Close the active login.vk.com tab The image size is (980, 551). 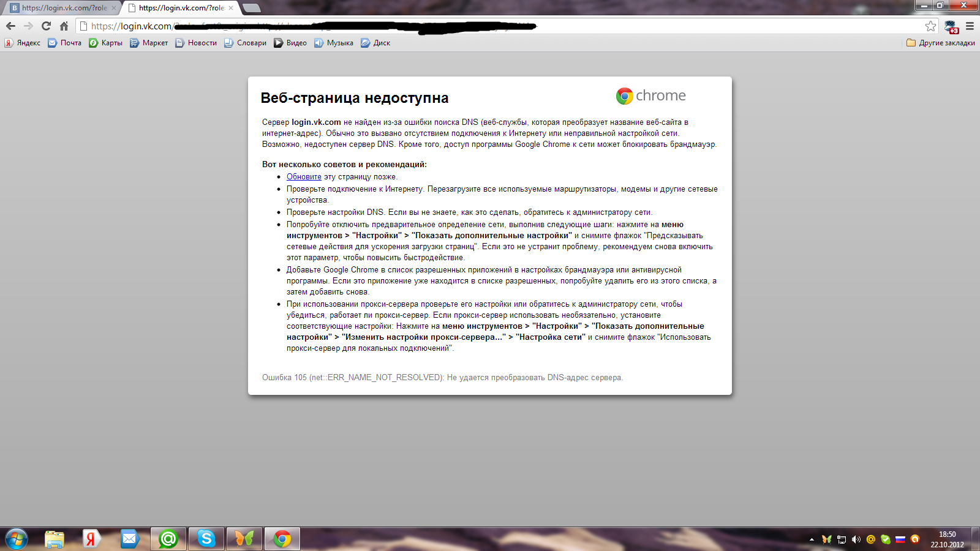pyautogui.click(x=231, y=8)
